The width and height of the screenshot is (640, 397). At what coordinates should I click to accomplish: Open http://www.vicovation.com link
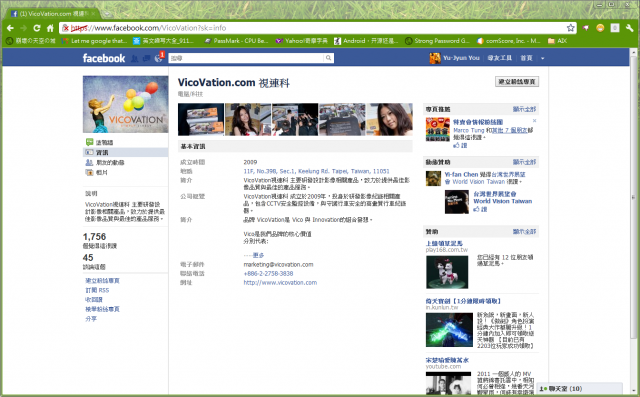click(280, 282)
